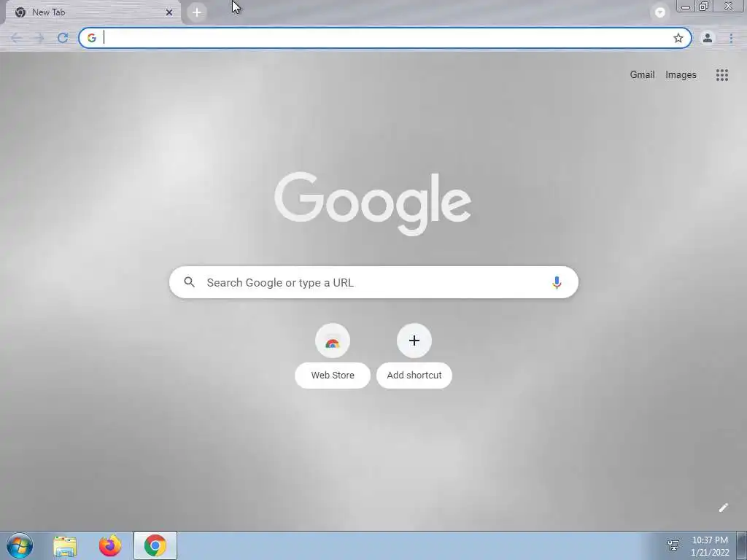Click the Web Store label
This screenshot has height=560, width=747.
coord(333,376)
